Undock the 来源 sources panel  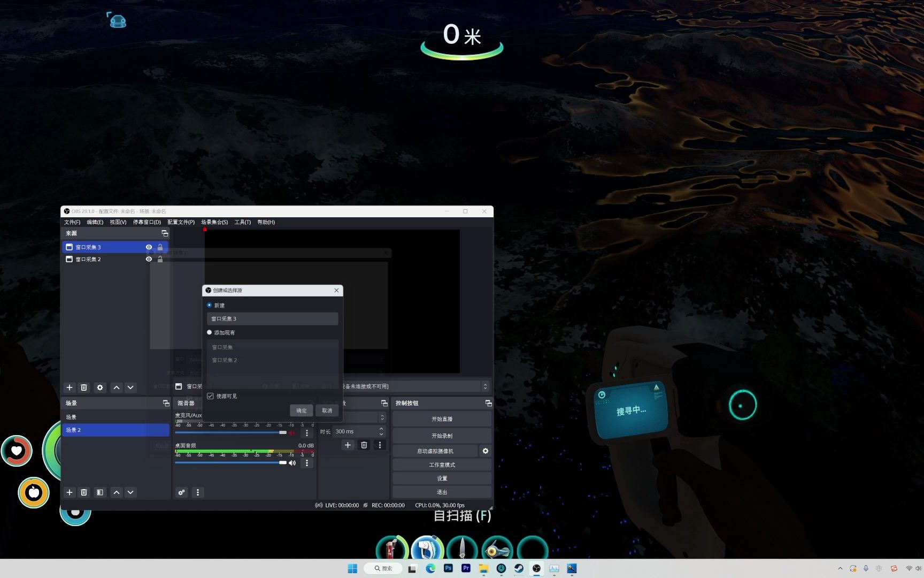pos(165,233)
